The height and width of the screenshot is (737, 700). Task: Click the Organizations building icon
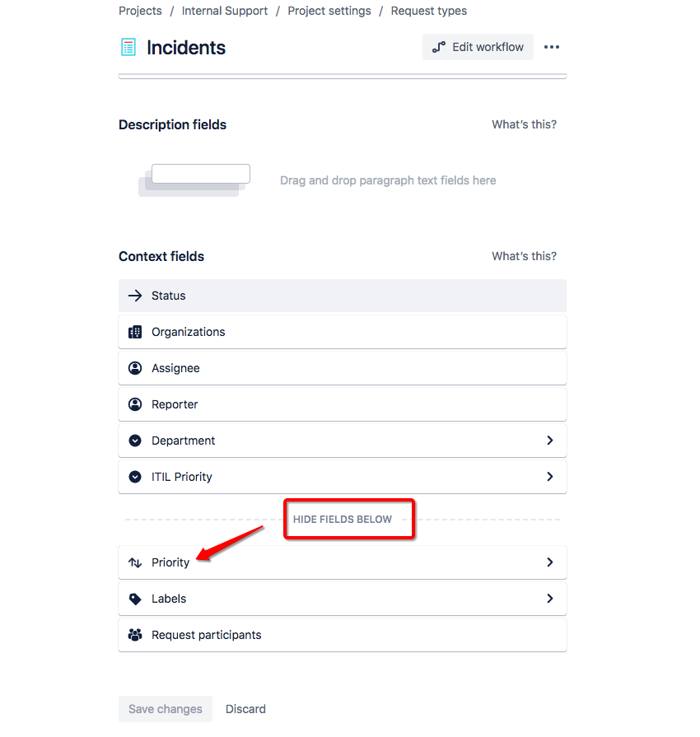[135, 332]
